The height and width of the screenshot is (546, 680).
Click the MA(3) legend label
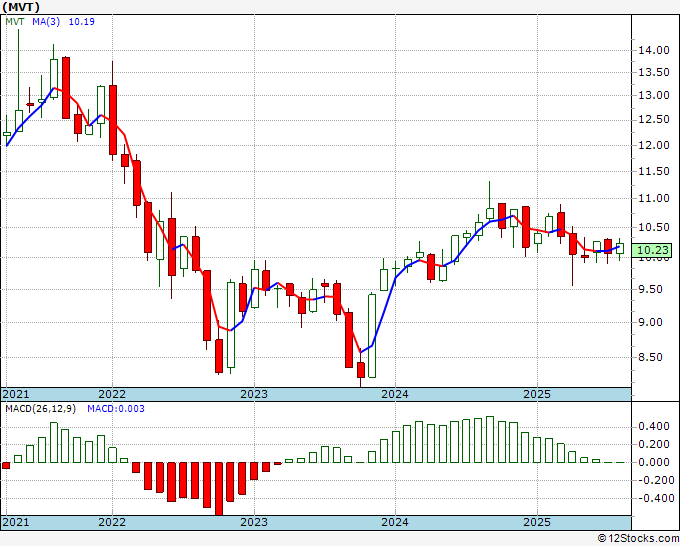click(x=46, y=22)
